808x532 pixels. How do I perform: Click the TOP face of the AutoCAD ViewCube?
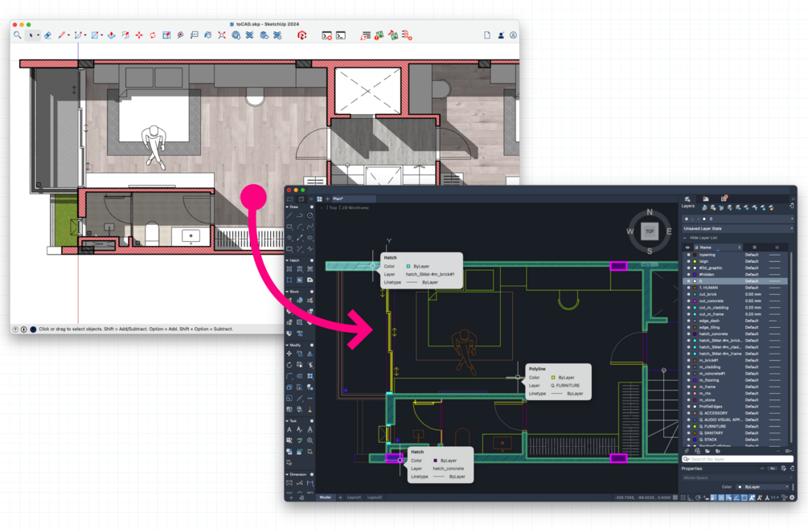650,231
